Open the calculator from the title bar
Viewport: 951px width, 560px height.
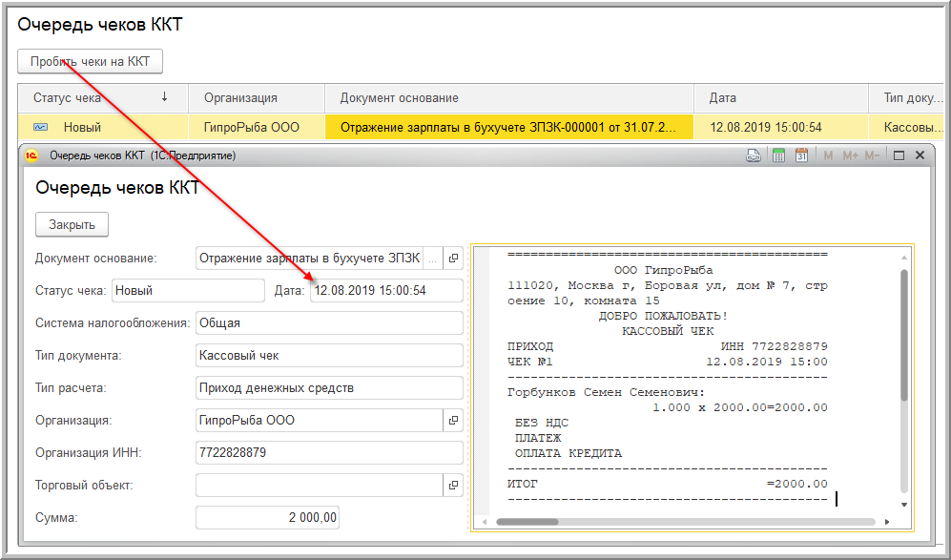(x=778, y=156)
